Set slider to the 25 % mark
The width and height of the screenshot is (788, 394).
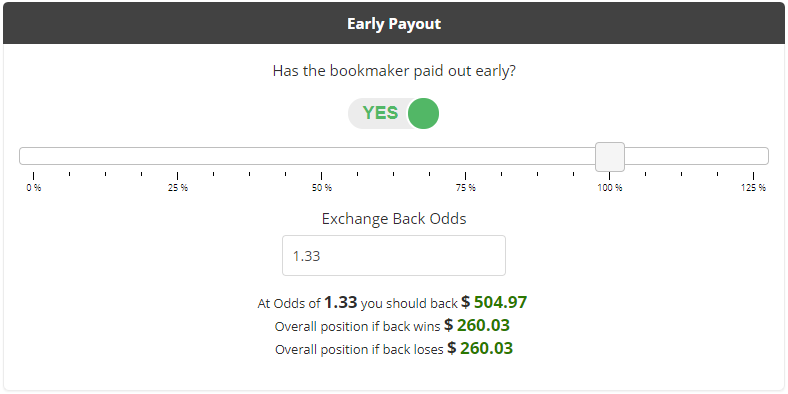tap(177, 156)
